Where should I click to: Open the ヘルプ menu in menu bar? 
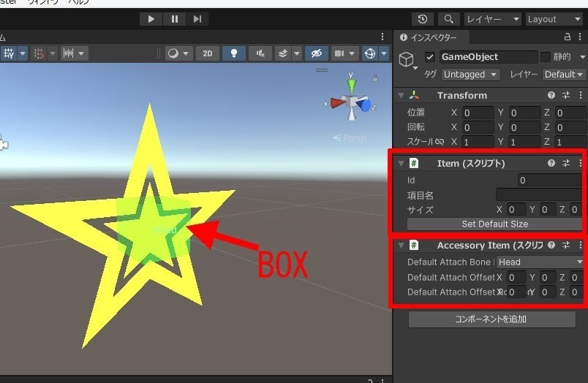[79, 2]
